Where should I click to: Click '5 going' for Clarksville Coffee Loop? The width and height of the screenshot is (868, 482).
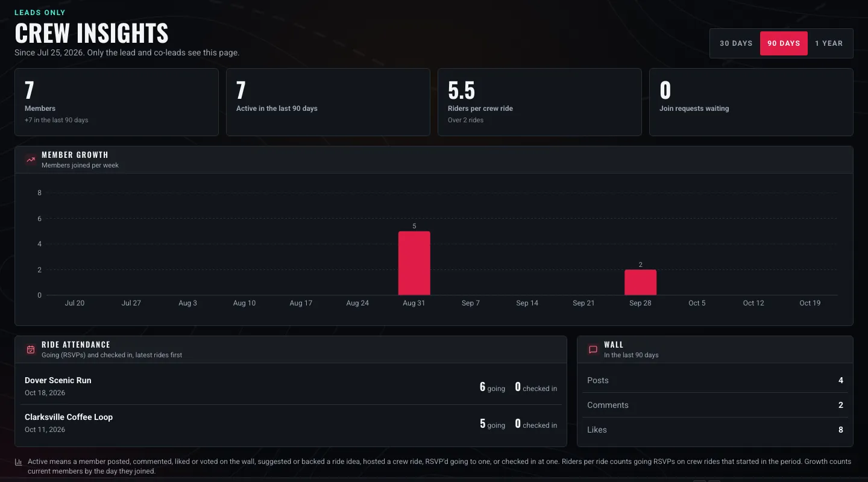[x=492, y=424]
